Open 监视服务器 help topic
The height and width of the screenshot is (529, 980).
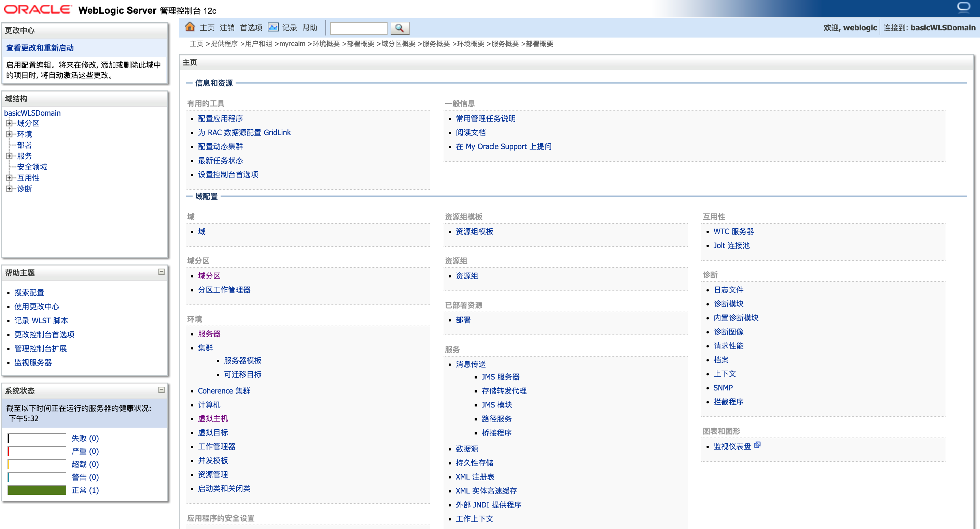pyautogui.click(x=33, y=362)
